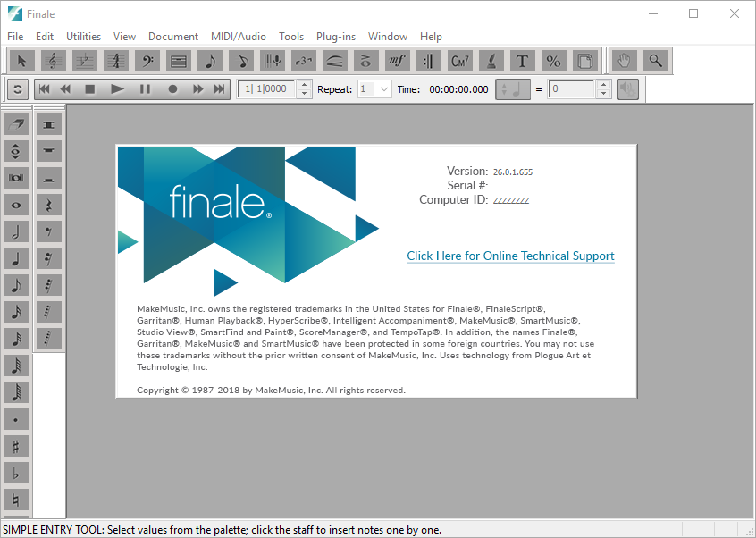Screen dimensions: 756x538
Task: Pick the eighth note duration
Action: (x=16, y=286)
